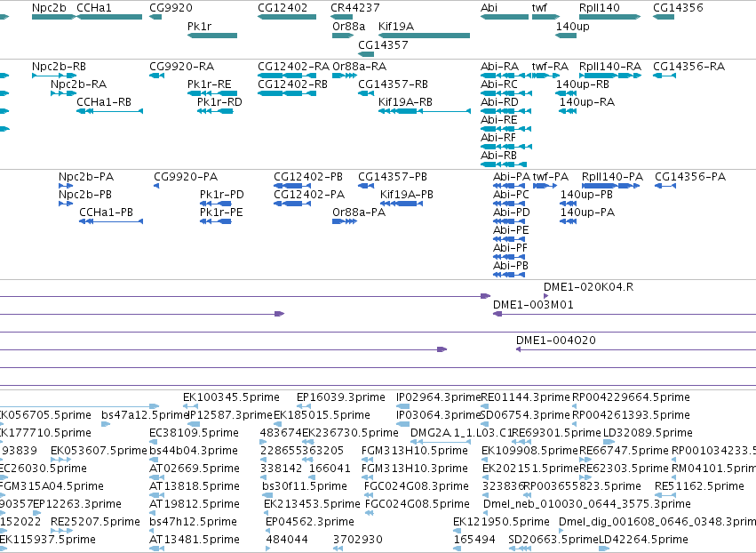This screenshot has width=756, height=553.
Task: Select the CG14356 gene label
Action: [678, 8]
